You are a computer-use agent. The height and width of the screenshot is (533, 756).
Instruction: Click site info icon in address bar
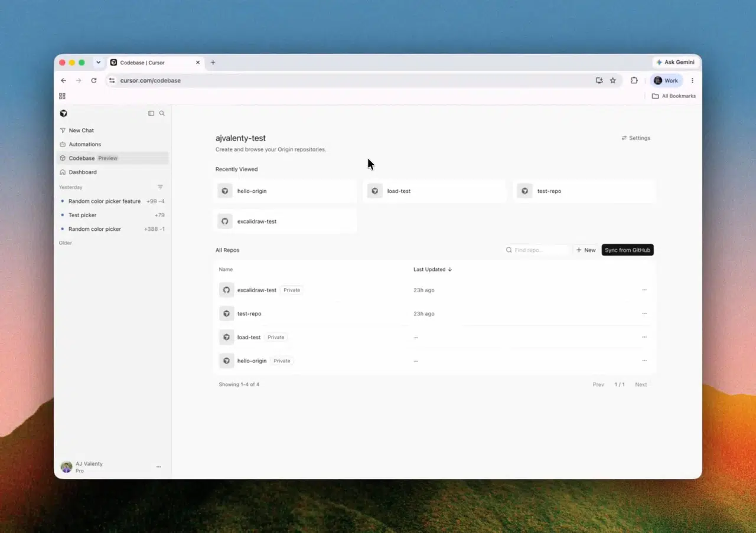(x=112, y=80)
